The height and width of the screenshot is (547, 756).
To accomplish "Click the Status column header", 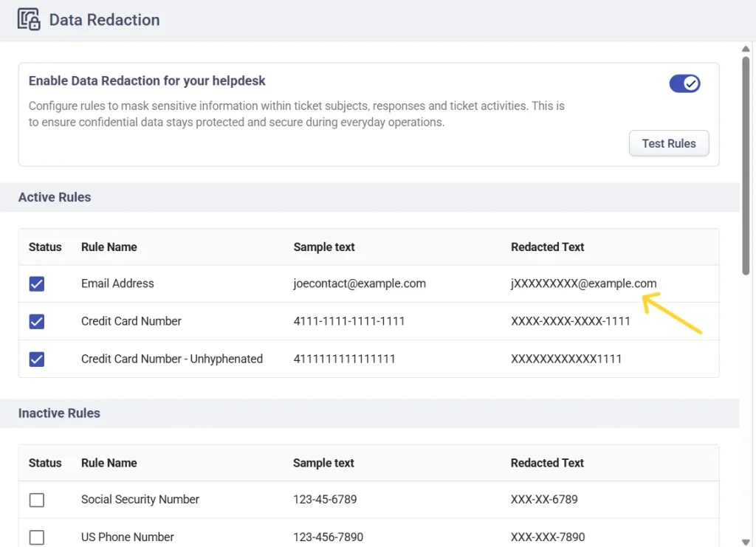I will click(45, 247).
